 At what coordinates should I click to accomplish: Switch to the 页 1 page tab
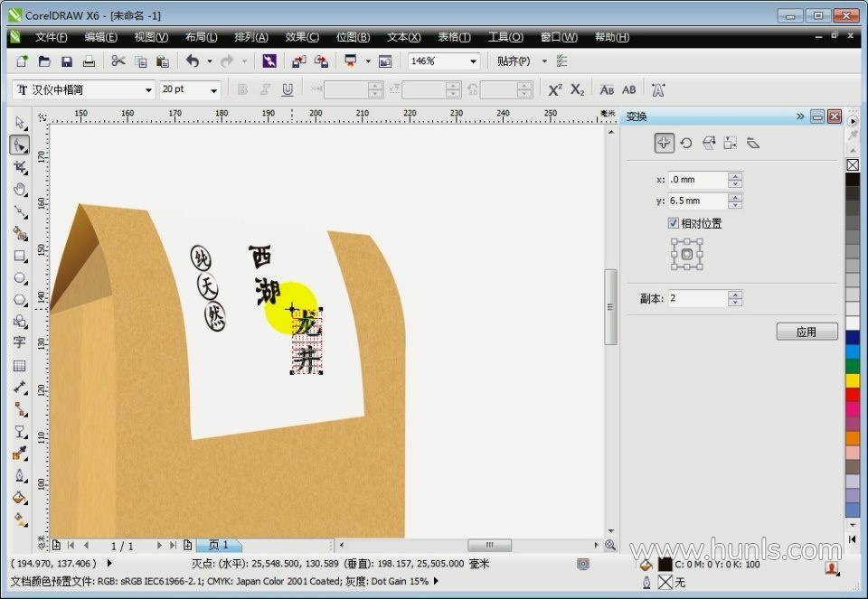[218, 546]
